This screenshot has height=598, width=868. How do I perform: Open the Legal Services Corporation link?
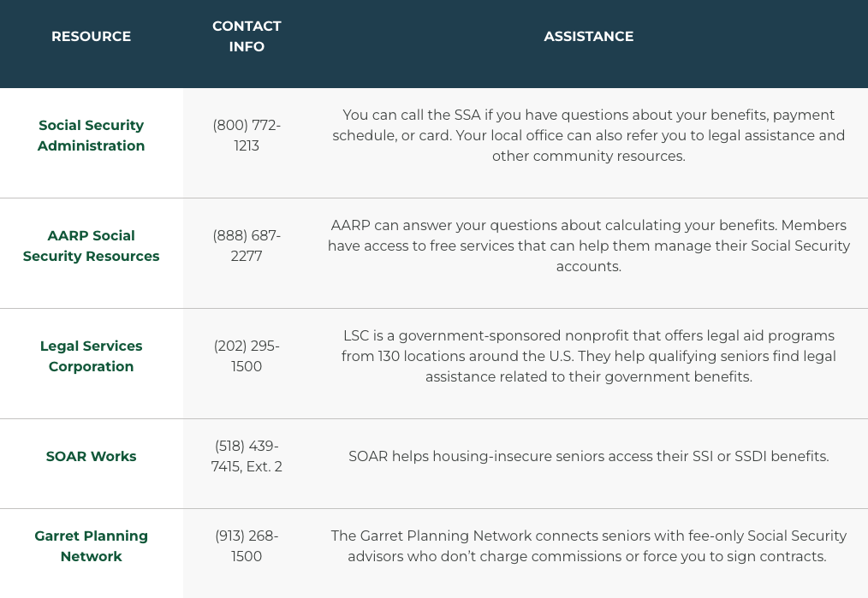pos(91,356)
